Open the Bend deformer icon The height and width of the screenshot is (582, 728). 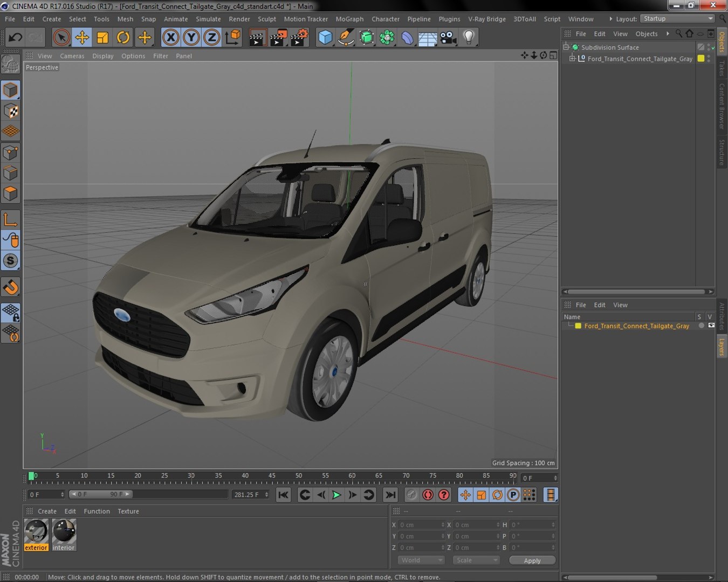click(x=407, y=37)
